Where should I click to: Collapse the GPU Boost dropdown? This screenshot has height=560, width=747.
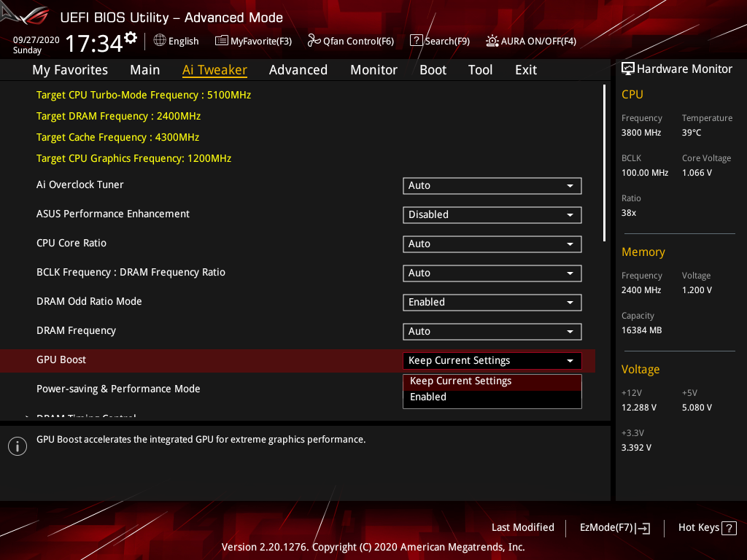pyautogui.click(x=492, y=360)
